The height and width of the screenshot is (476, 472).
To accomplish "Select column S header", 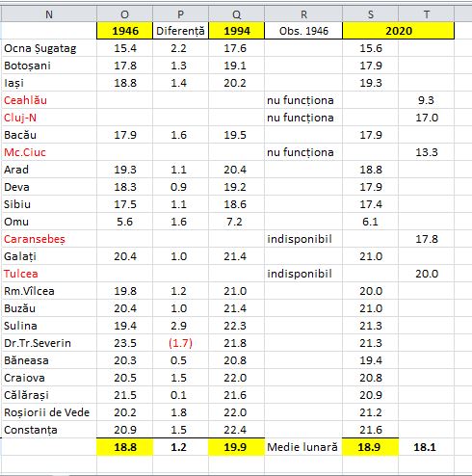I will pos(371,14).
